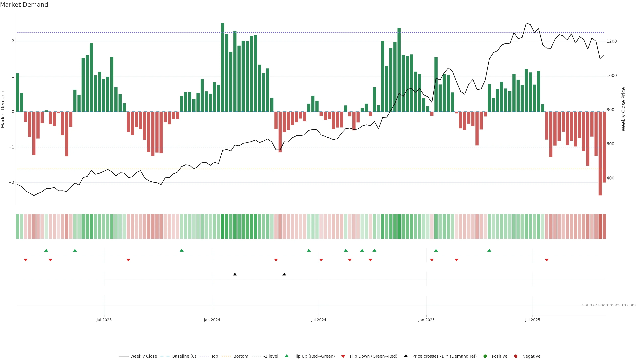This screenshot has width=644, height=362.
Task: Click Flip Up green triangle legend icon
Action: (286, 356)
